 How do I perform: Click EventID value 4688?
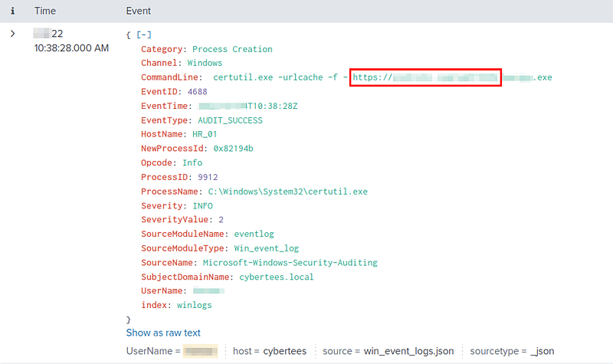198,91
